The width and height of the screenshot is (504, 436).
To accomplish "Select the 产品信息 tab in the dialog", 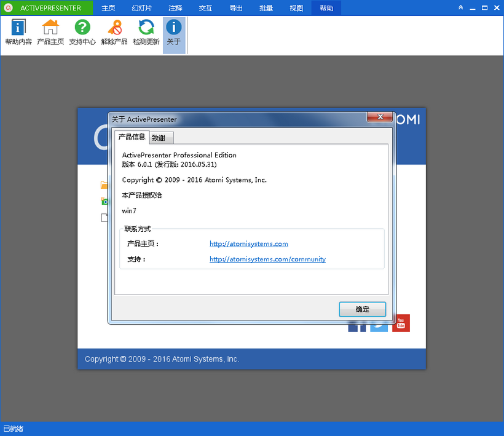I will point(132,137).
